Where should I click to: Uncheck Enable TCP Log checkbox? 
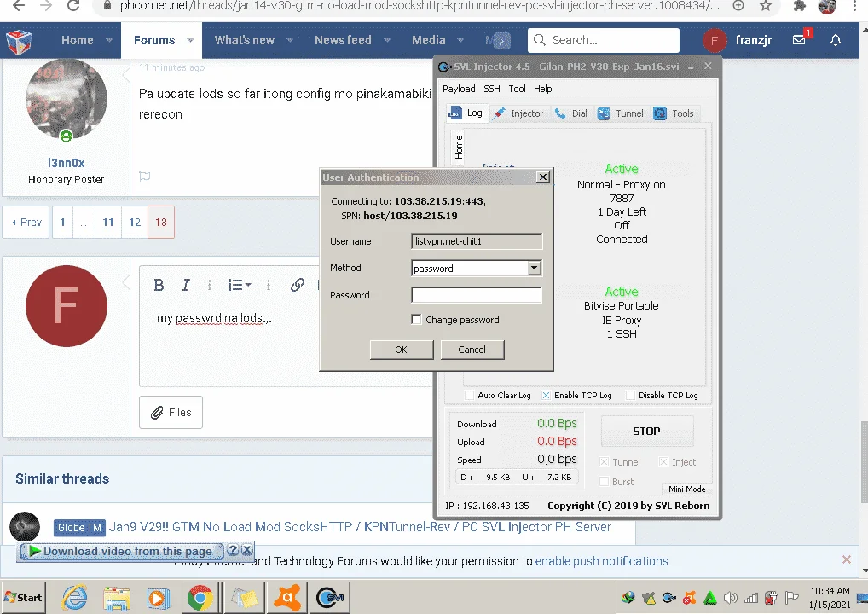[546, 396]
